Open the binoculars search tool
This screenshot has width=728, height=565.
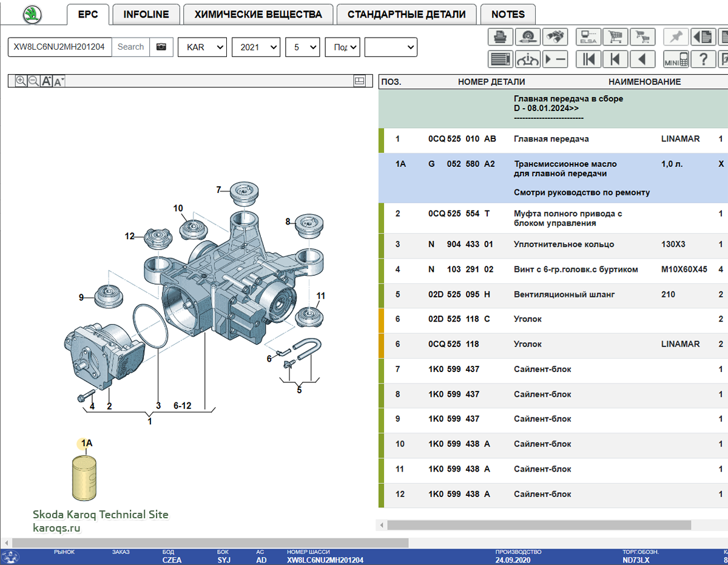pyautogui.click(x=555, y=37)
